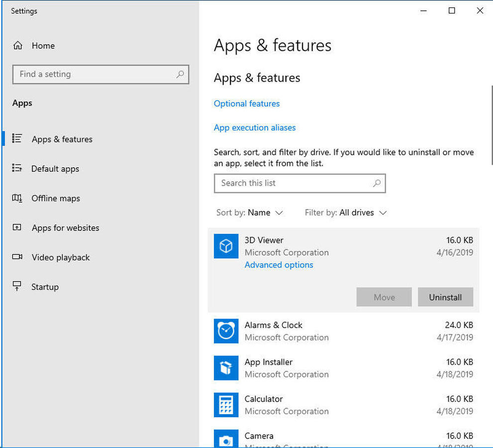
Task: Click the Home icon in the sidebar
Action: point(17,46)
